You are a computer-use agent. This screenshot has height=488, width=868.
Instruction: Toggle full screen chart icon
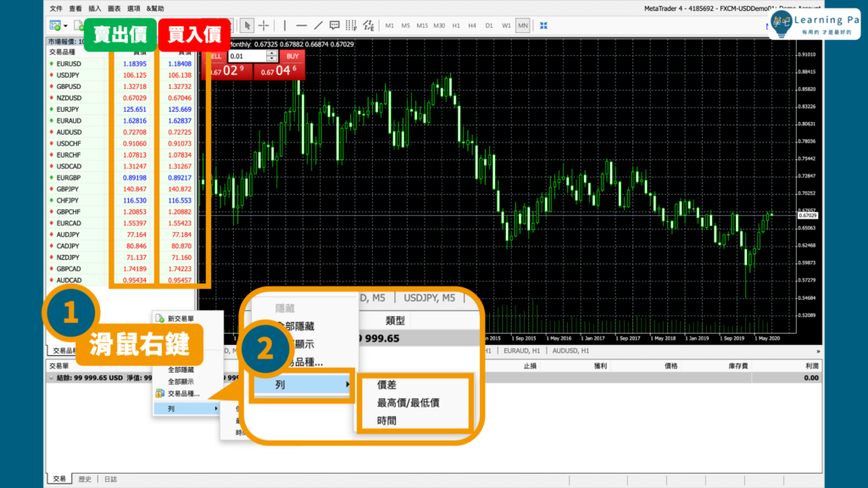543,25
